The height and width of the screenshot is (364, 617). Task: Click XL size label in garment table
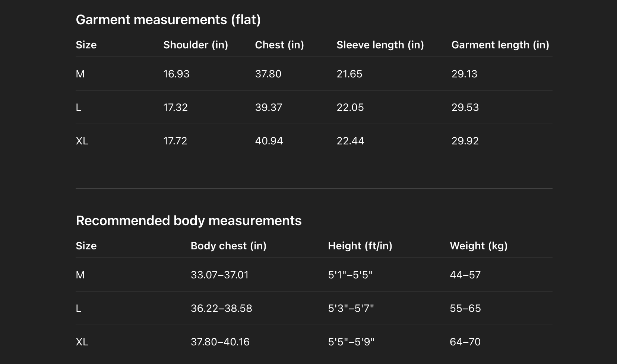(x=82, y=141)
